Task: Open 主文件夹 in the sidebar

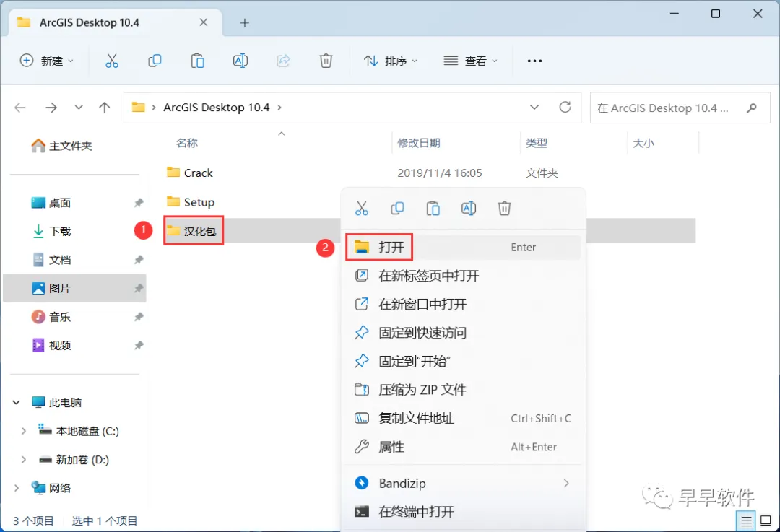Action: click(x=61, y=146)
